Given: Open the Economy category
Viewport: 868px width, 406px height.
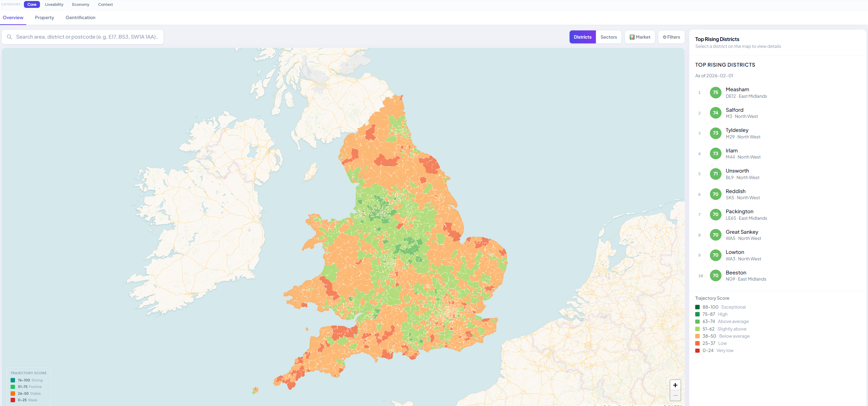Looking at the screenshot, I should pos(81,4).
